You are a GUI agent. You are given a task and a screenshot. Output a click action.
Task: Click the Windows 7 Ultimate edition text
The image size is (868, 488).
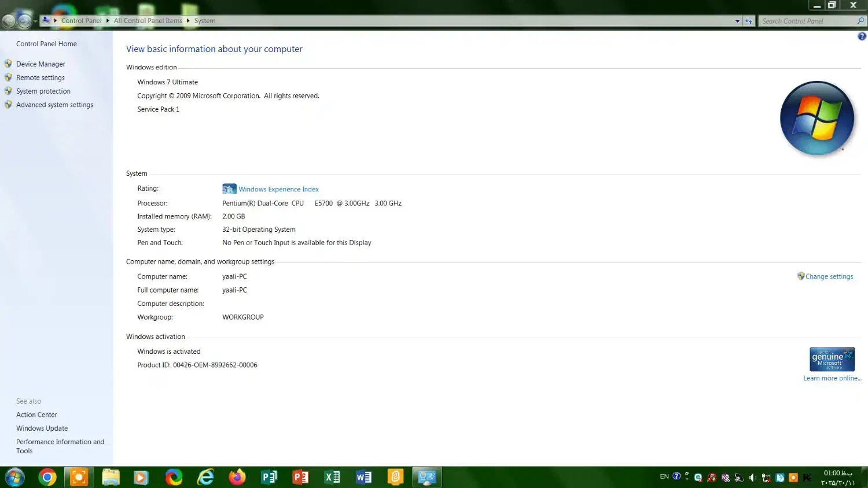(167, 82)
